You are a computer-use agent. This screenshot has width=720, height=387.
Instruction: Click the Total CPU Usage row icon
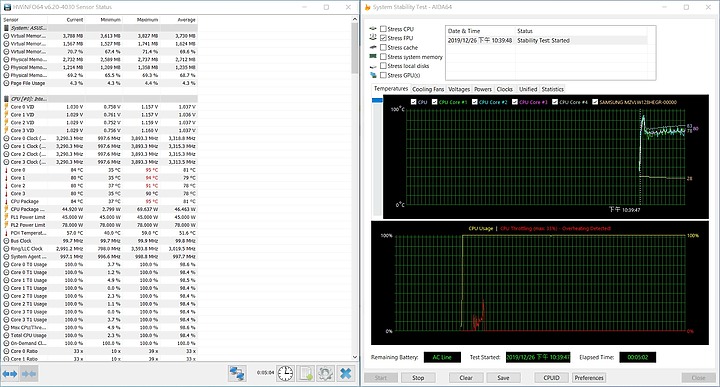click(x=6, y=336)
